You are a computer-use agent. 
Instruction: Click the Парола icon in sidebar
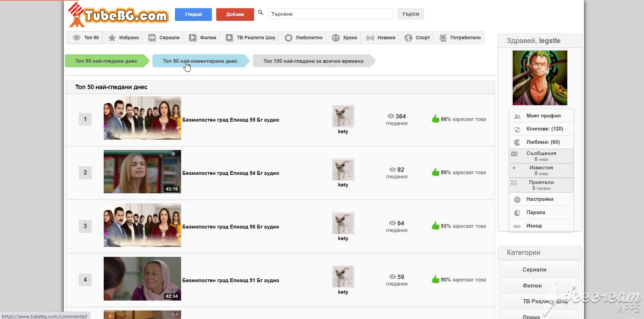[517, 213]
